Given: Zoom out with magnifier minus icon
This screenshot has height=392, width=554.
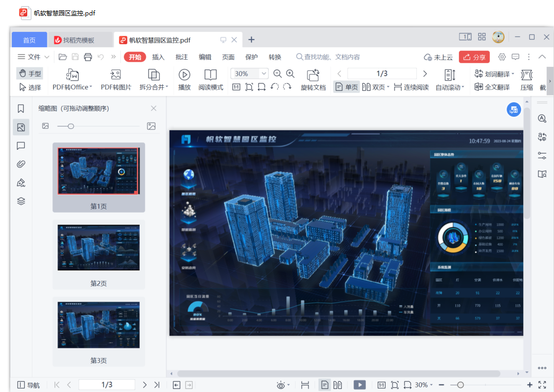Looking at the screenshot, I should (278, 73).
